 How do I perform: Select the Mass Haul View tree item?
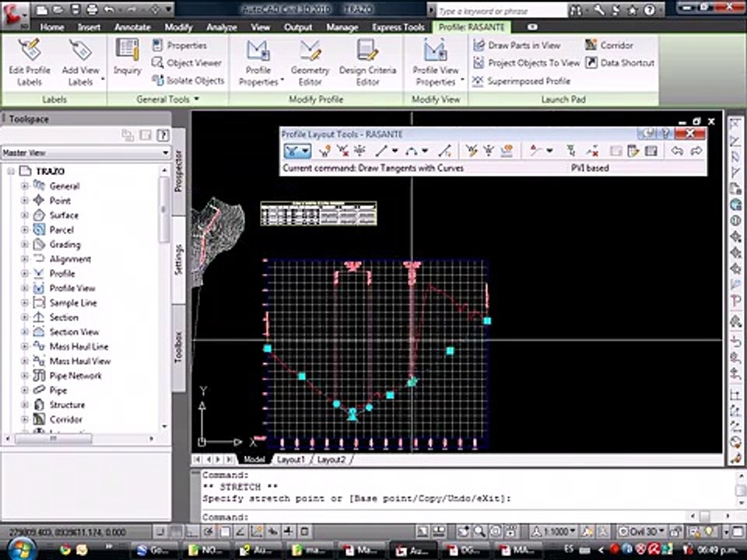pos(80,361)
